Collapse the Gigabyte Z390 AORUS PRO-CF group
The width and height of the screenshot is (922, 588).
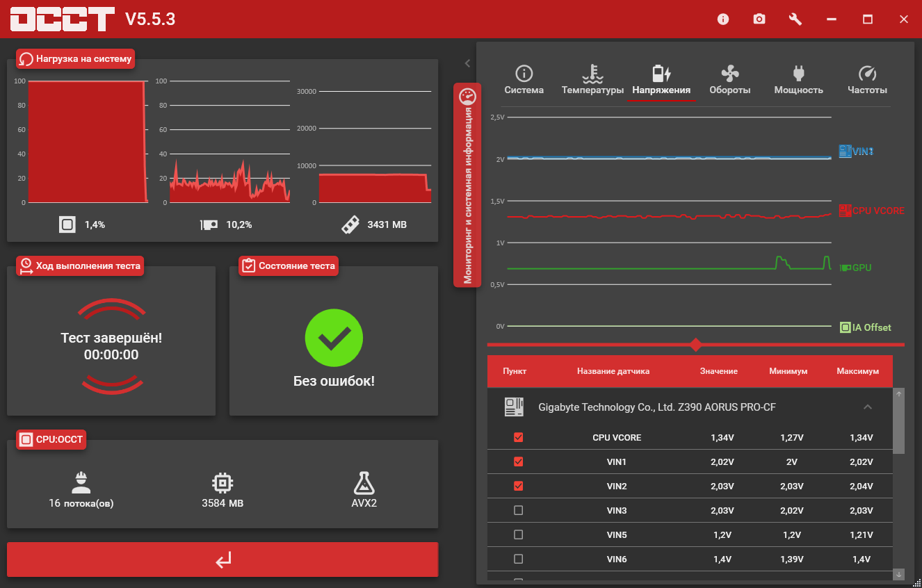coord(867,407)
